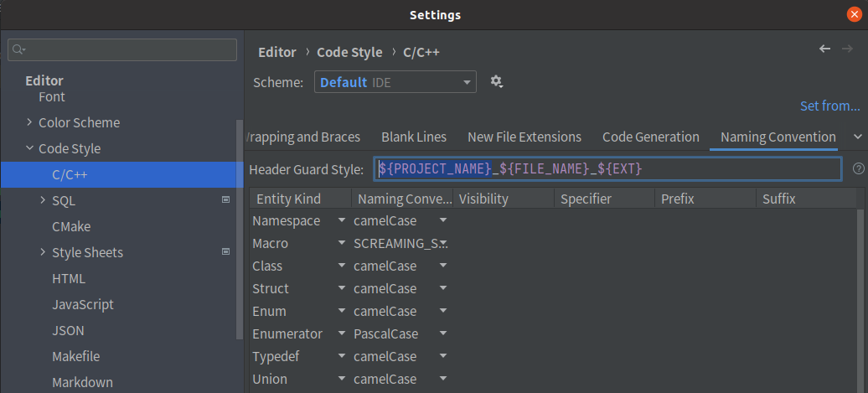Open the Namespace entity kind dropdown
The image size is (868, 393).
point(342,220)
